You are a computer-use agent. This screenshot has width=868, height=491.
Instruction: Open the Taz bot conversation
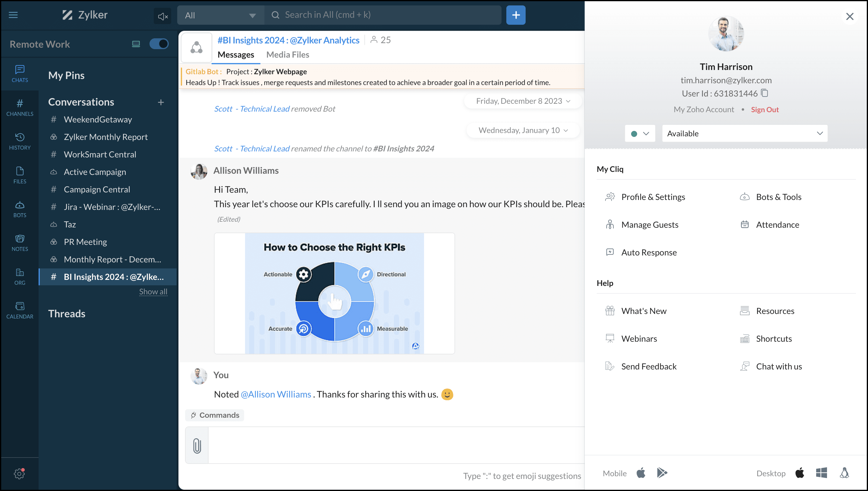(x=108, y=225)
